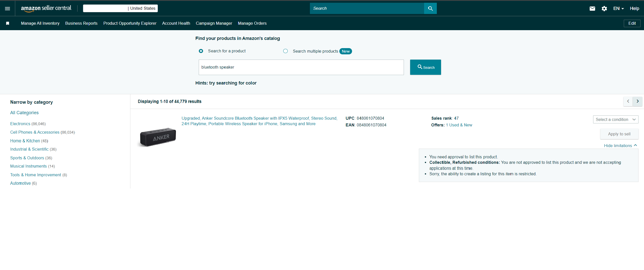Open the hamburger navigation menu
Screen dimensions: 644x270
coord(7,8)
